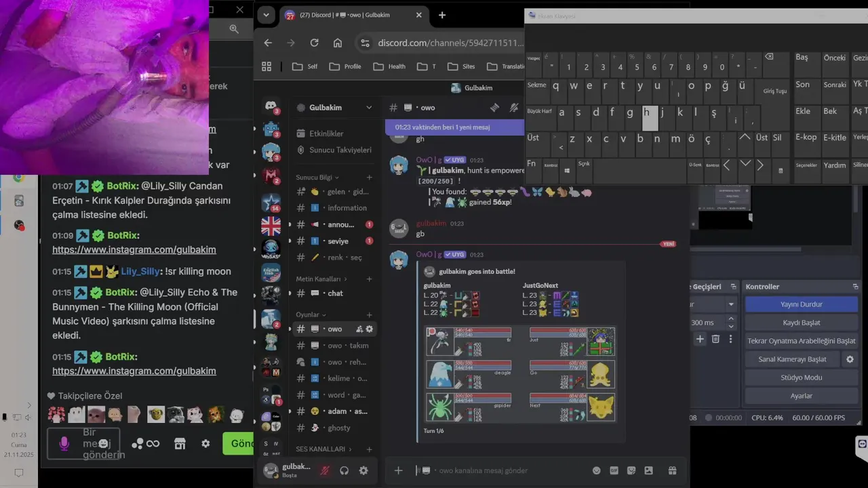Image resolution: width=868 pixels, height=488 pixels.
Task: Expand hidden system tray icons chevron
Action: 28,405
